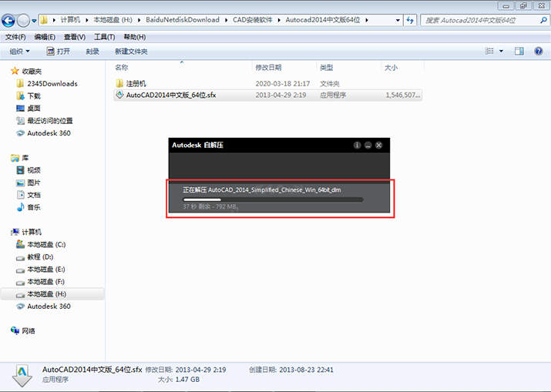Open drive 本地磁盘 (F:)
551x392 pixels.
pos(41,282)
